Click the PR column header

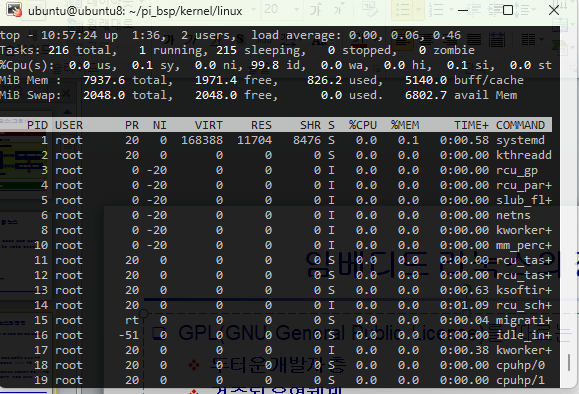[132, 125]
